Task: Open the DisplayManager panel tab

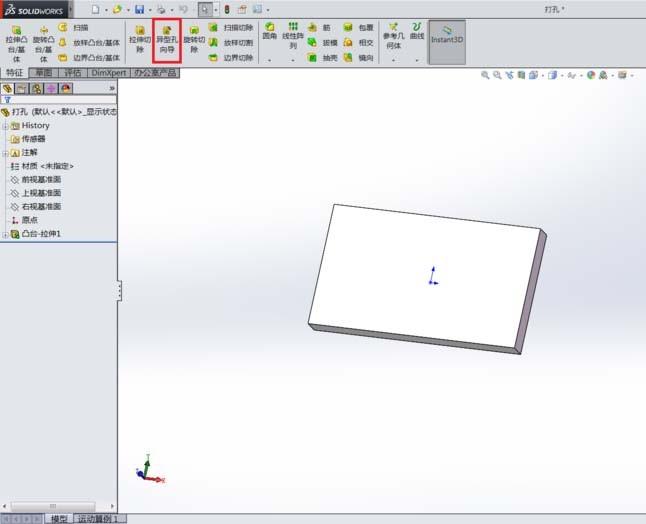Action: click(x=66, y=88)
